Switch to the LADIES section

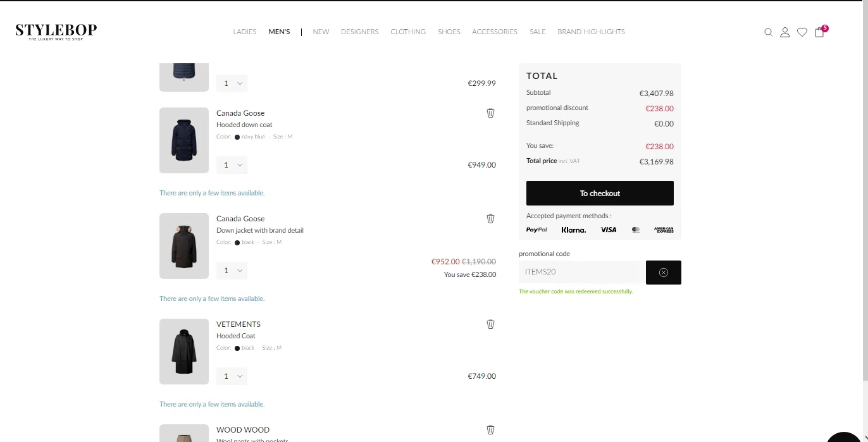point(245,32)
